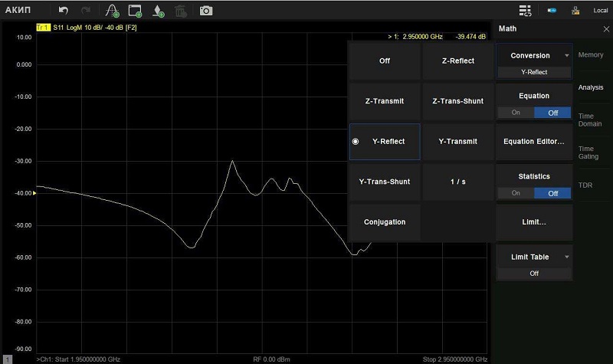Expand the Limit Table dropdown
The width and height of the screenshot is (613, 364).
click(x=567, y=257)
